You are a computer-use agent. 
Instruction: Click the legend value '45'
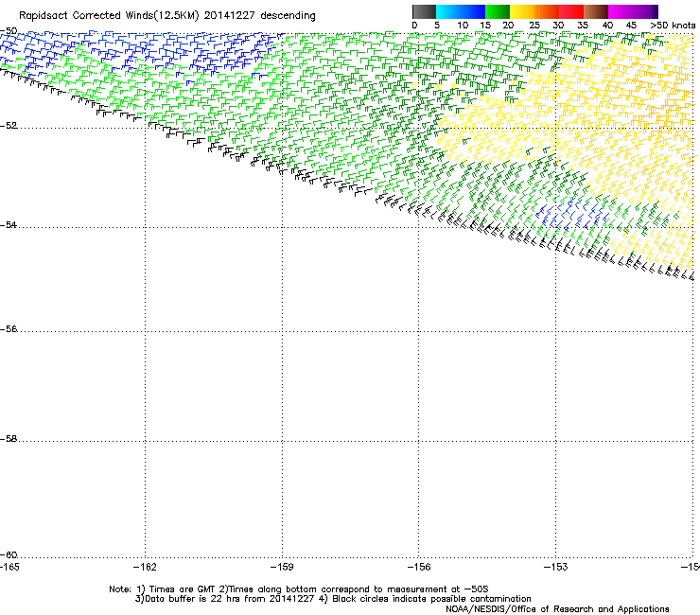631,26
